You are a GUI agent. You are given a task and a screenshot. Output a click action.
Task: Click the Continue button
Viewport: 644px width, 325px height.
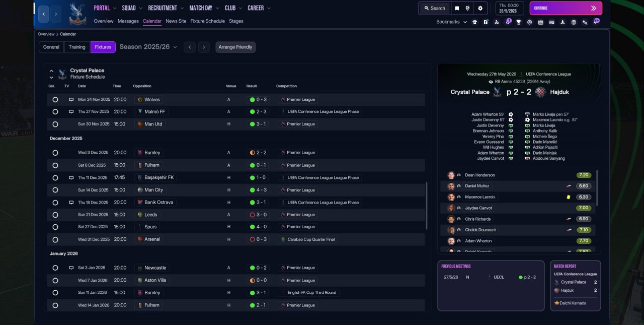point(566,8)
